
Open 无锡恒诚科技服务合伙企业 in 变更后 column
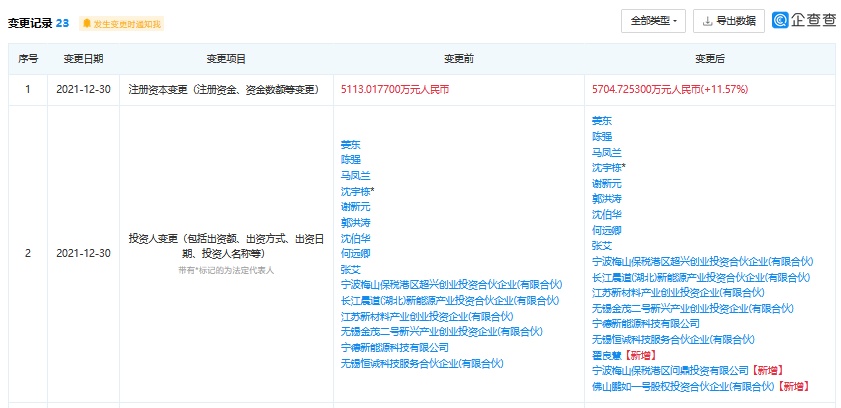tap(674, 339)
